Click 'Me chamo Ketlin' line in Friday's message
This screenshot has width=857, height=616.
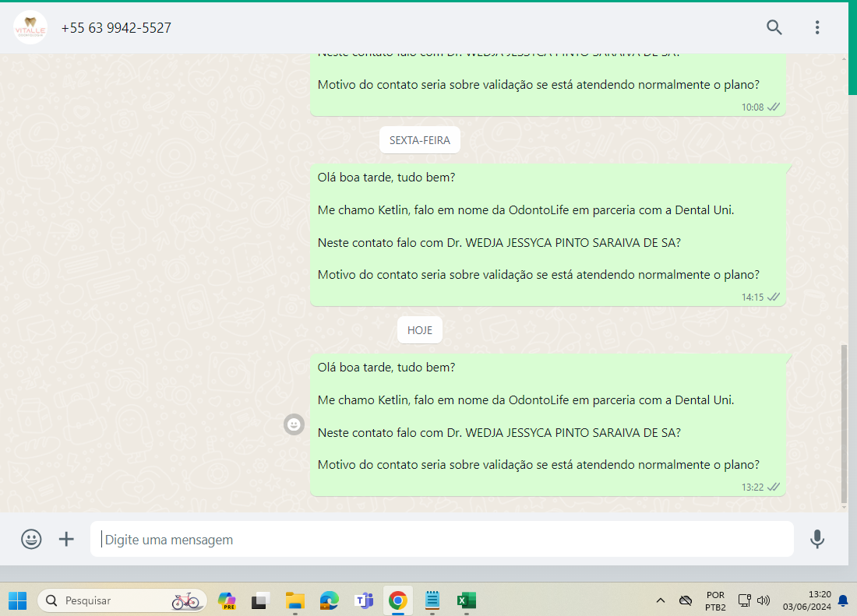(x=526, y=210)
